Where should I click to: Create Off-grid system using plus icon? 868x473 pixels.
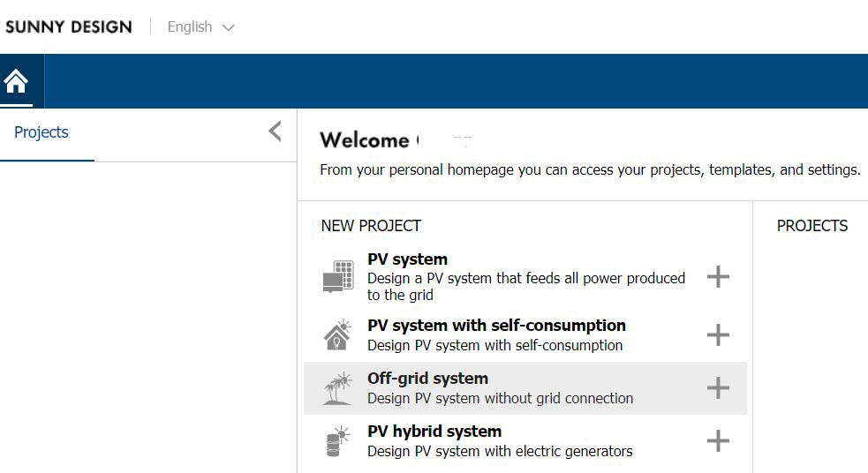[x=718, y=388]
